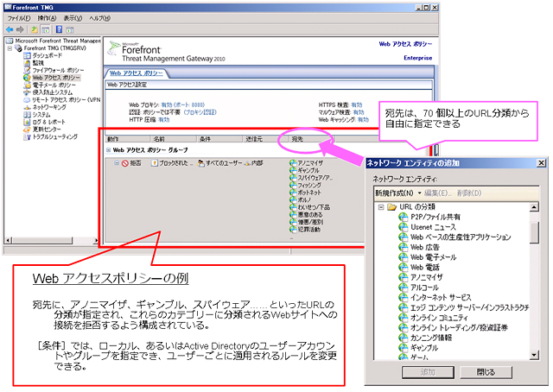The width and height of the screenshot is (553, 392).
Task: Click the Help toolbar icon
Action: [60, 29]
